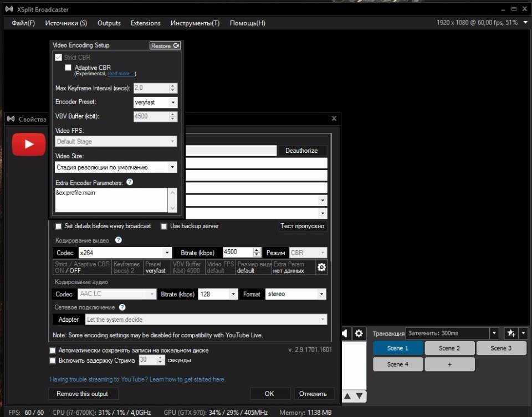Click the add transition star icon

(511, 333)
